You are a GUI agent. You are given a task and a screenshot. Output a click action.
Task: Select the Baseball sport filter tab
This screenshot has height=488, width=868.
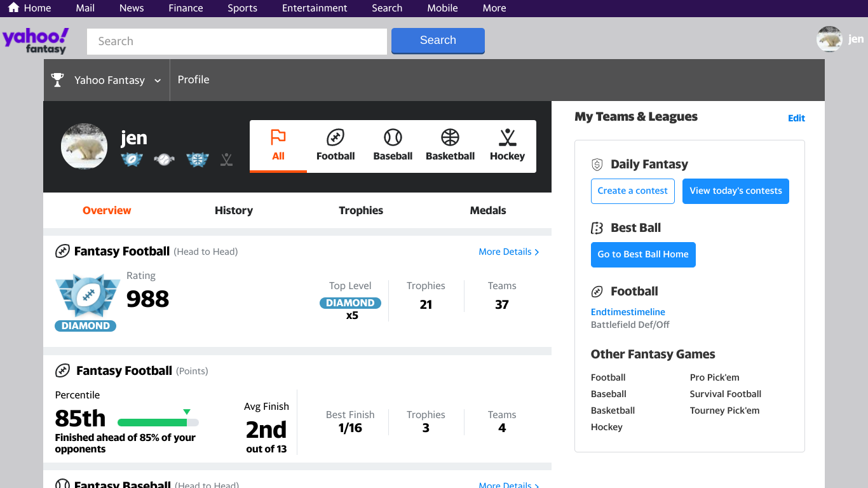pos(393,146)
